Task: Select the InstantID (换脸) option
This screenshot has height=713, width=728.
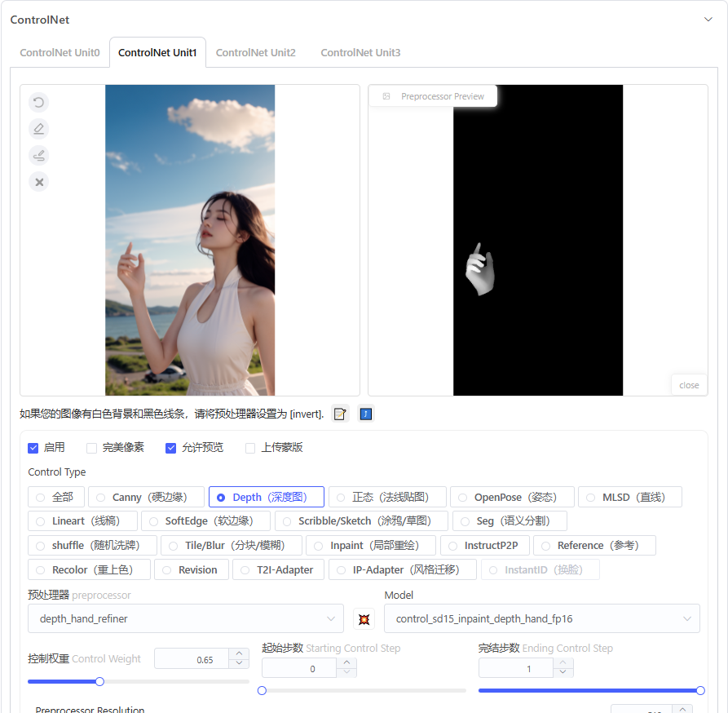Action: 540,570
